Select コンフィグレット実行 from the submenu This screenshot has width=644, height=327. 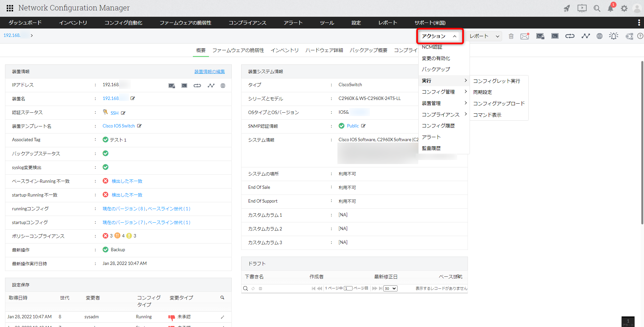496,81
